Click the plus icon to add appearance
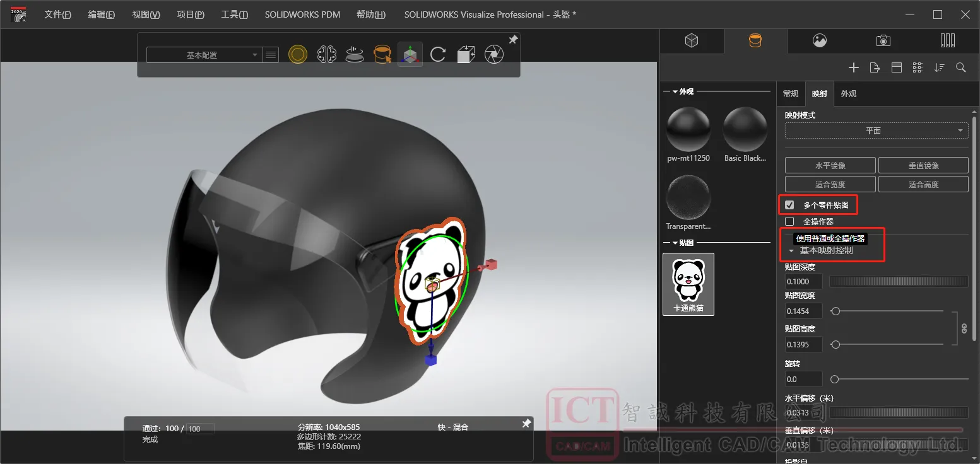This screenshot has height=464, width=980. pos(854,67)
